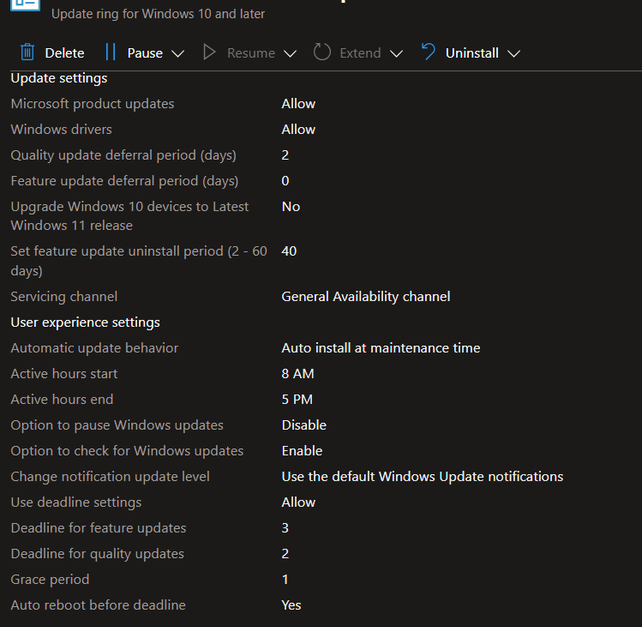Viewport: 642px width, 627px height.
Task: Click the uninstall period value 40
Action: (289, 251)
